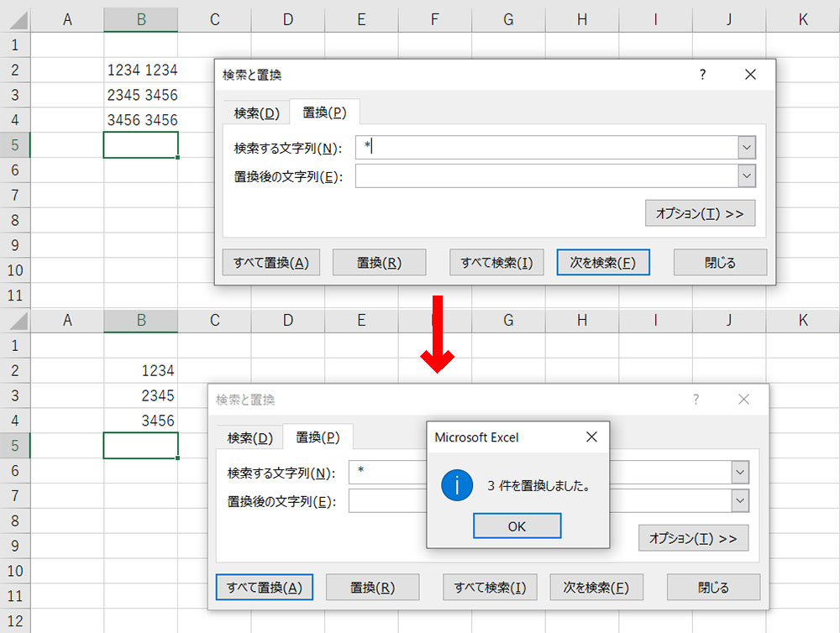Focus 検索する文字列 text field containing asterisk, upper dialog

(546, 148)
